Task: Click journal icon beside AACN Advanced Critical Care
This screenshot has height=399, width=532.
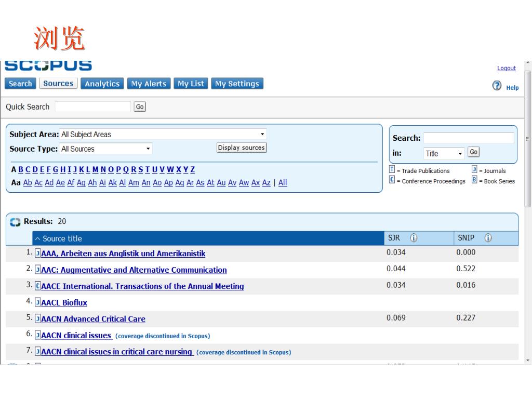Action: (38, 318)
